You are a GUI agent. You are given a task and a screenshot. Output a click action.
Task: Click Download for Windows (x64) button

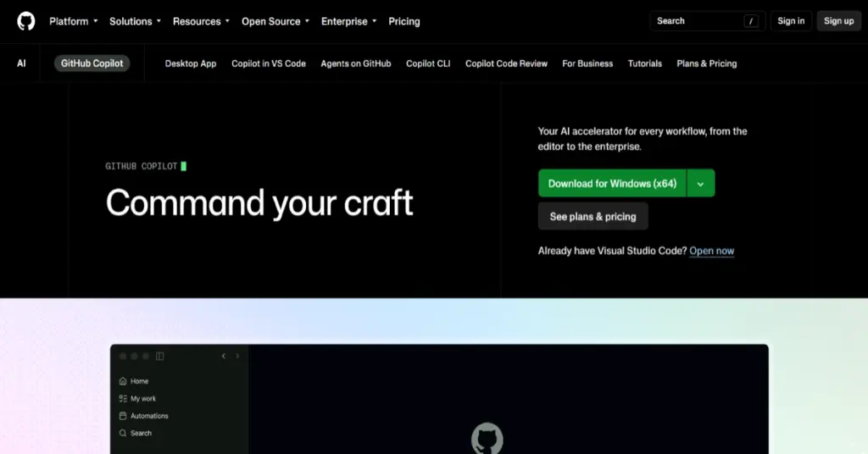(612, 183)
